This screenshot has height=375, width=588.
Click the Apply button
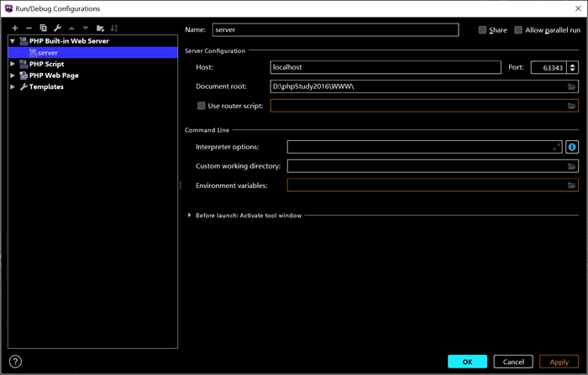point(559,362)
